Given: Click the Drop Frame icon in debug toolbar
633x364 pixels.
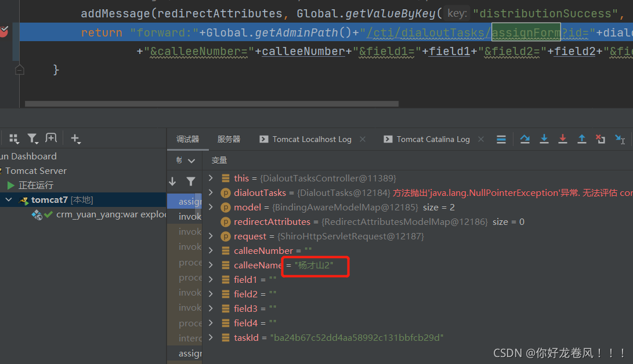Looking at the screenshot, I should click(601, 139).
